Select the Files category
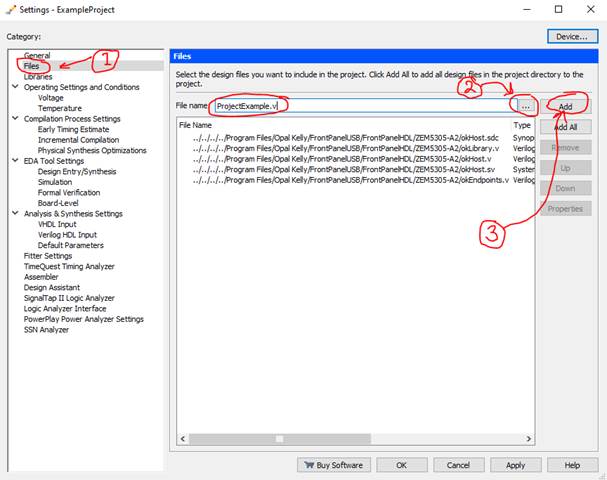 [x=31, y=66]
